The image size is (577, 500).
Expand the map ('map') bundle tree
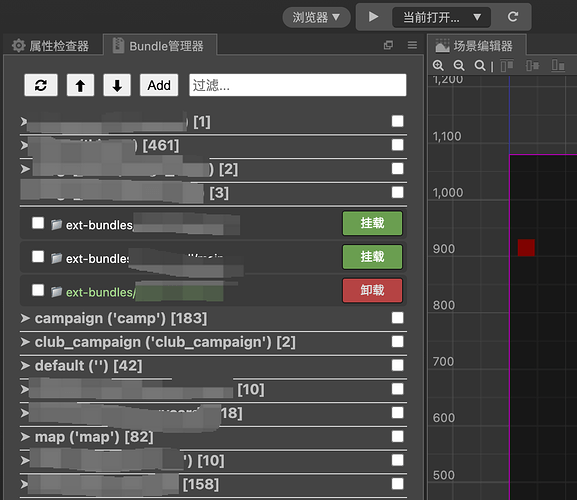25,437
